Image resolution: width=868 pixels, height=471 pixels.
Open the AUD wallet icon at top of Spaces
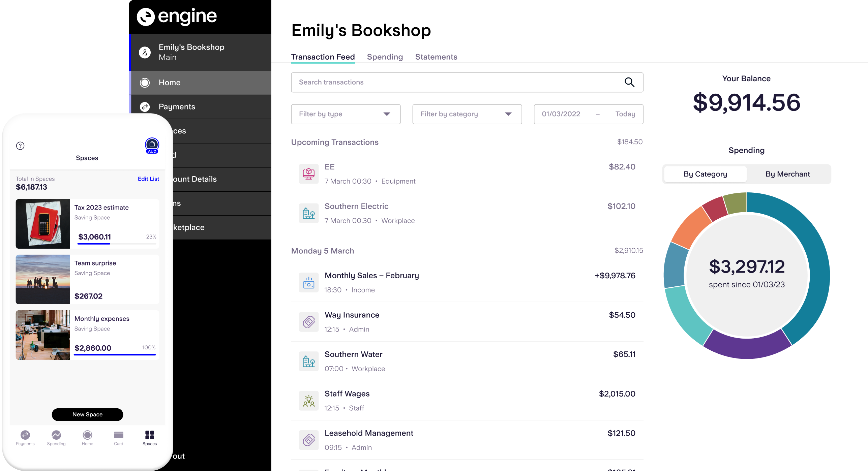[x=152, y=145]
